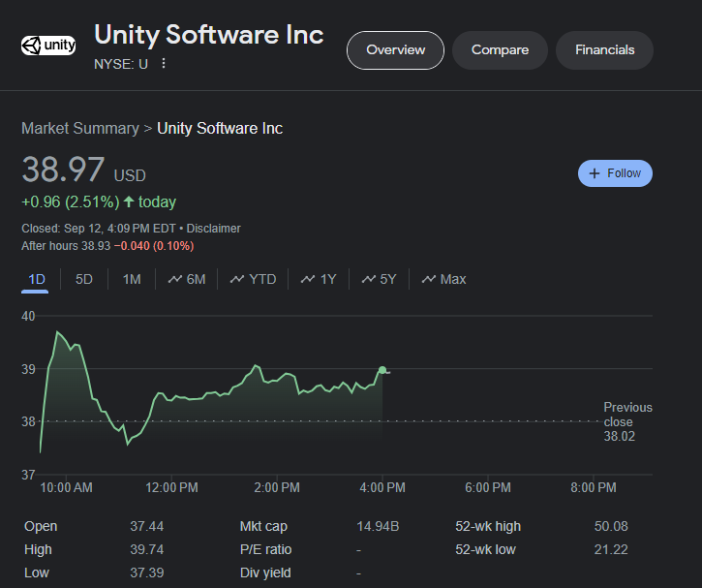Click the After hours 38.93 text
702x588 pixels.
(x=66, y=246)
